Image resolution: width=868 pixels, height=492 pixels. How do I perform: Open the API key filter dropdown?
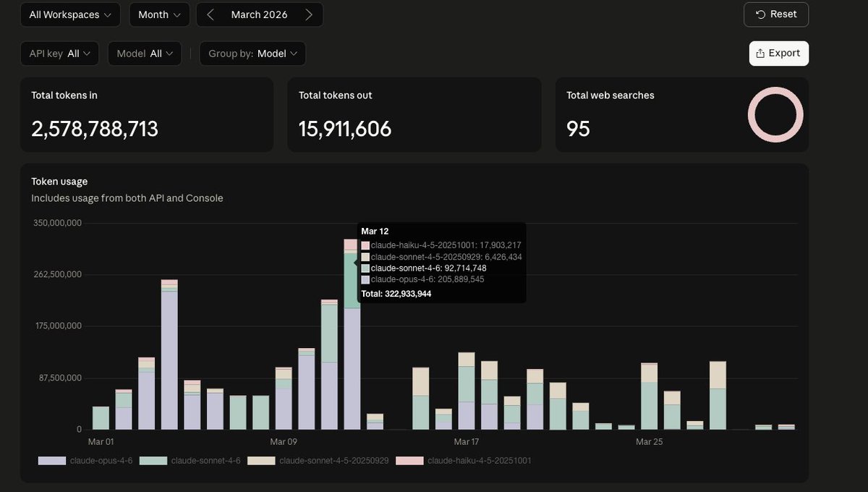(59, 54)
